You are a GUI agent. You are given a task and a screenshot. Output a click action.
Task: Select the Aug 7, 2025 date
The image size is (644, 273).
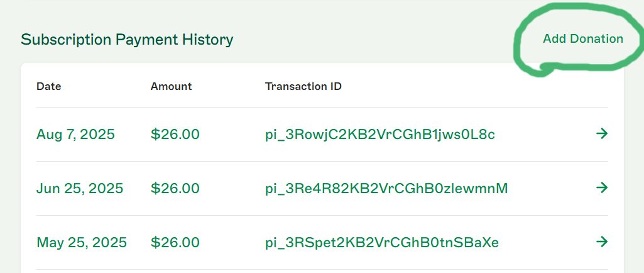coord(75,134)
